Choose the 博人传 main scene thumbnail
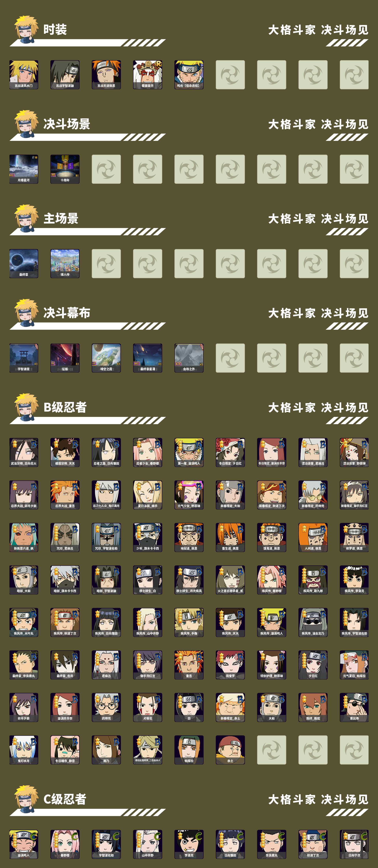 [x=65, y=263]
